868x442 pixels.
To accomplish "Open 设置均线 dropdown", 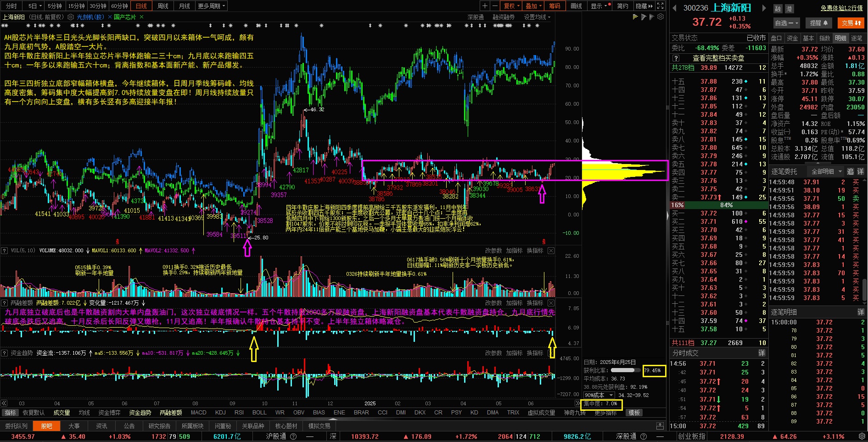I will point(537,17).
